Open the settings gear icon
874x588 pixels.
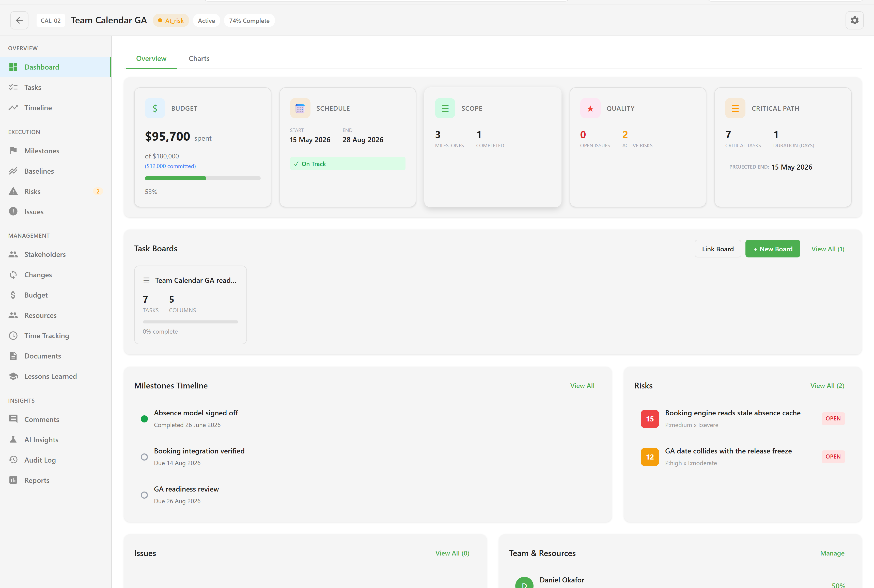[x=854, y=20]
